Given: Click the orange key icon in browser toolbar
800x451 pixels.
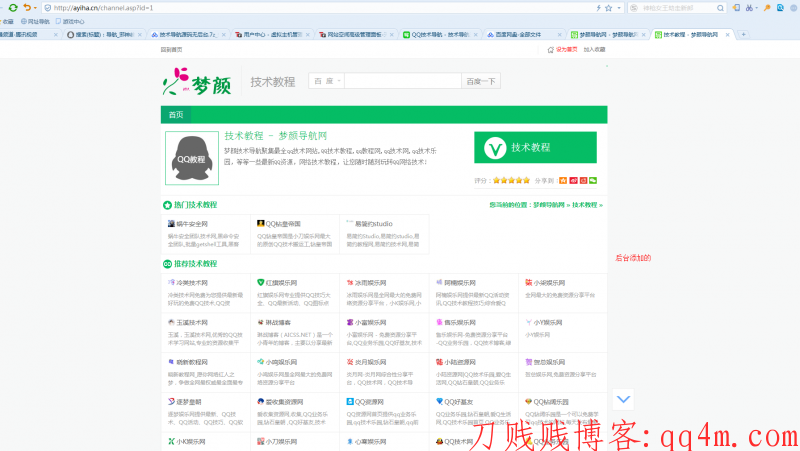Looking at the screenshot, I should (767, 8).
